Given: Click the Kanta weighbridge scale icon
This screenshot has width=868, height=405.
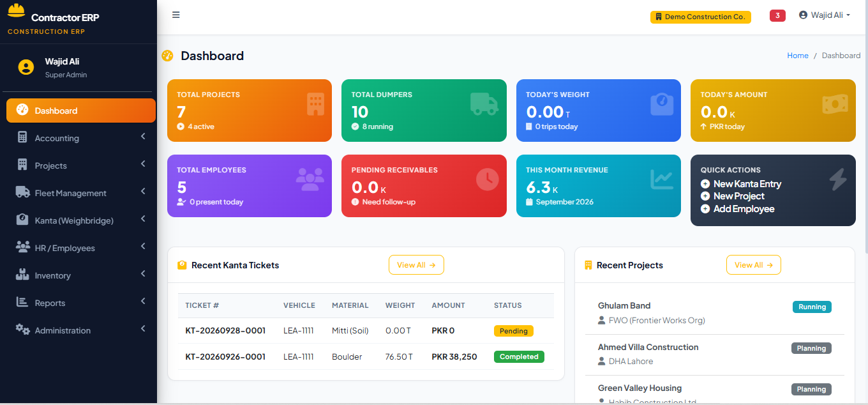Looking at the screenshot, I should pyautogui.click(x=22, y=220).
